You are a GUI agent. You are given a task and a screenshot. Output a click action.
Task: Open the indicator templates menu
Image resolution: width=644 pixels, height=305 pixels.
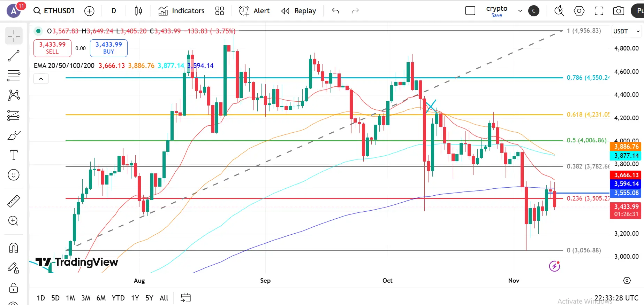220,11
